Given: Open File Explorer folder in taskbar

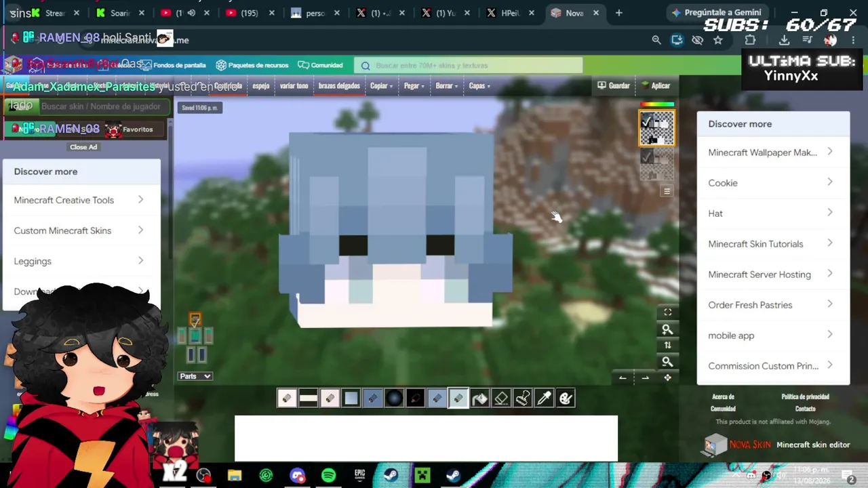Looking at the screenshot, I should coord(235,475).
